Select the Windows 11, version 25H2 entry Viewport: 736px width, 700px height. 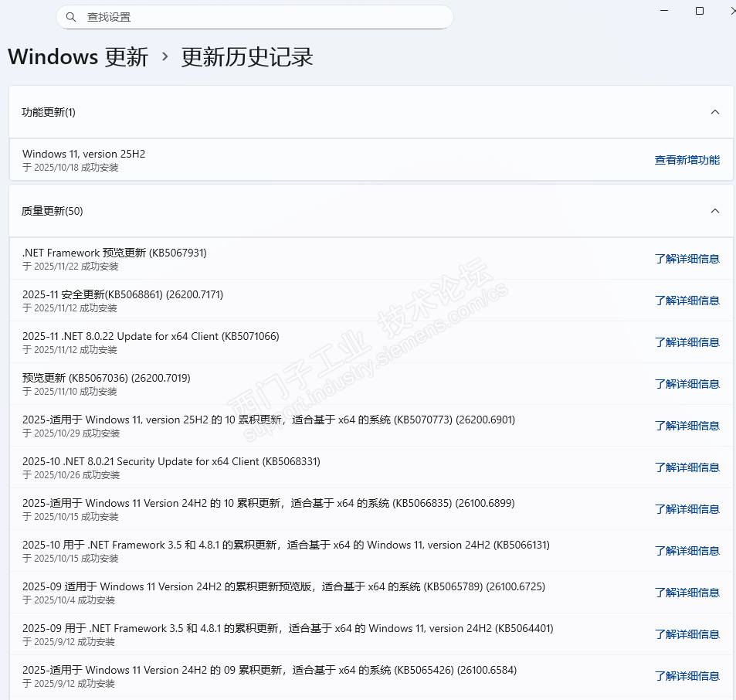[83, 154]
